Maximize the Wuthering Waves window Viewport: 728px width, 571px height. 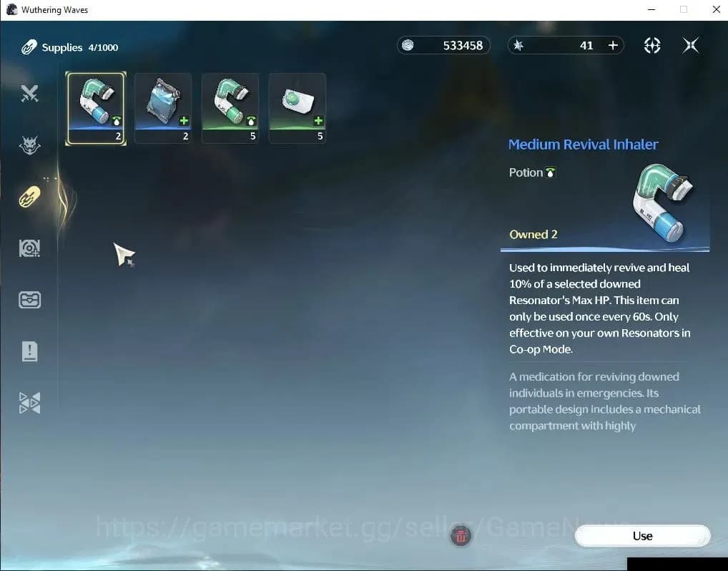684,10
